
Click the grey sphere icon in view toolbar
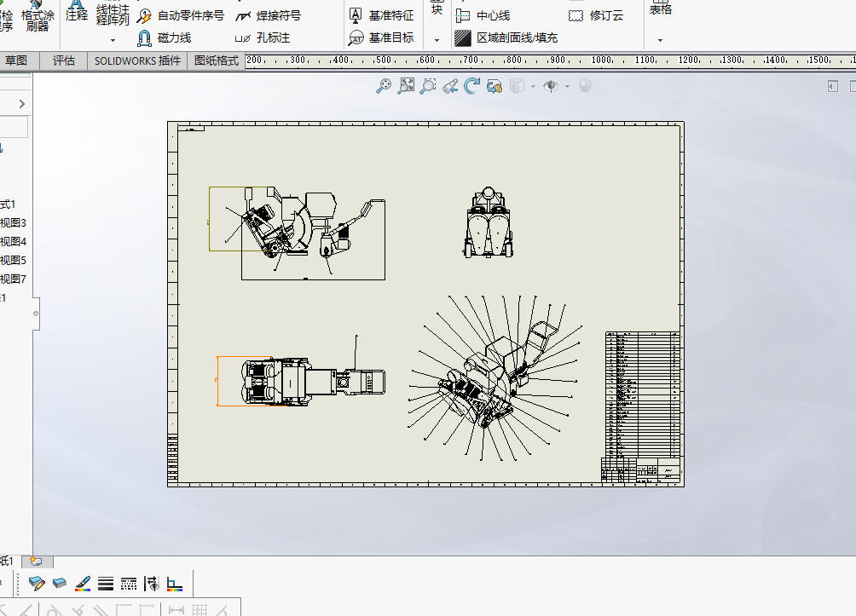(585, 86)
